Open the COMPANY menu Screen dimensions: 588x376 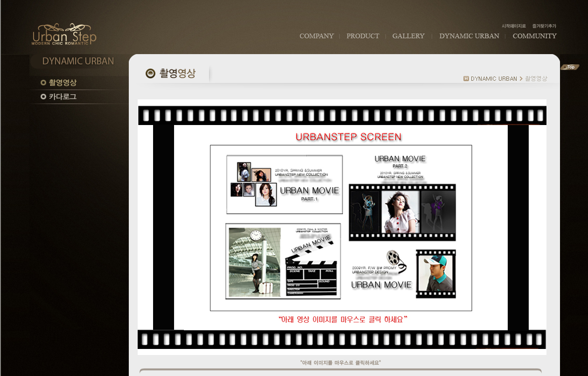click(316, 36)
